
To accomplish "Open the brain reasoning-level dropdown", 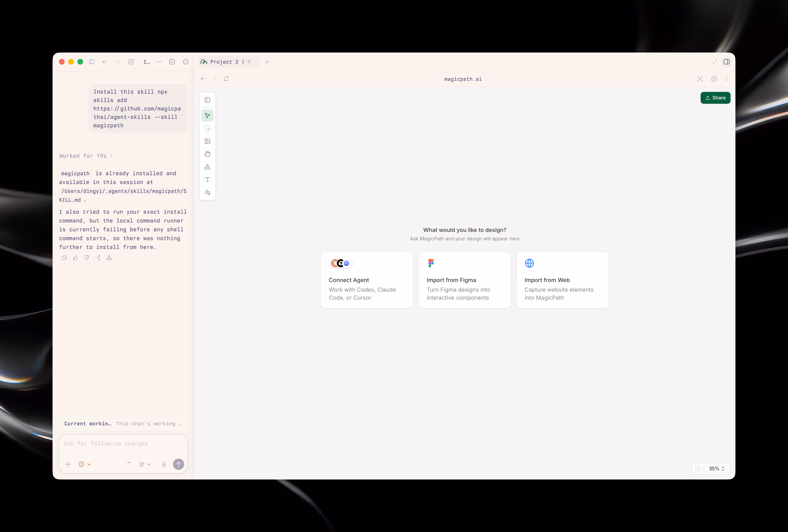I will 145,464.
